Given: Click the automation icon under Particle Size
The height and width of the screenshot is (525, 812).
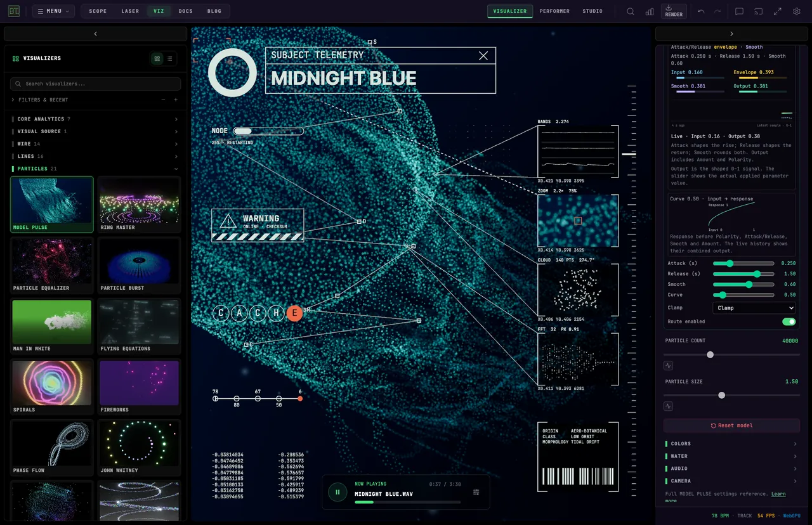Looking at the screenshot, I should [668, 406].
